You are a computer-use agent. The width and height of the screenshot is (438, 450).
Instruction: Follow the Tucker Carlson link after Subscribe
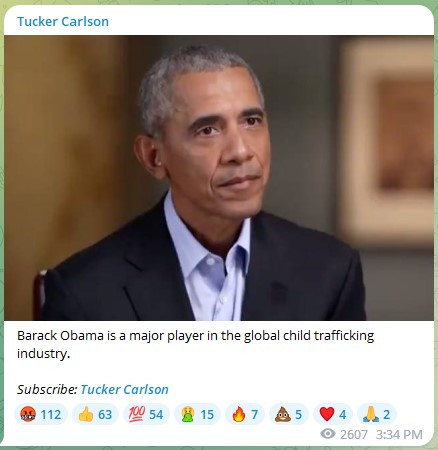124,389
